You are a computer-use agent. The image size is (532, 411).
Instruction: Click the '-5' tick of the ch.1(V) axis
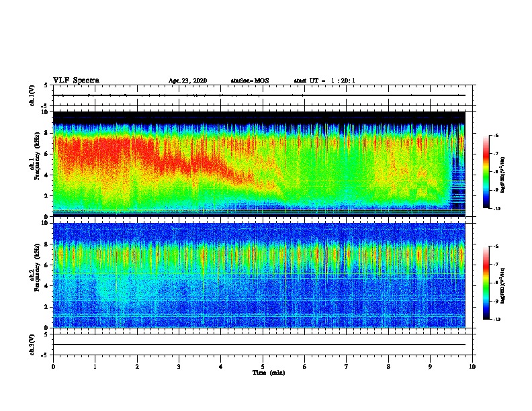pos(45,106)
